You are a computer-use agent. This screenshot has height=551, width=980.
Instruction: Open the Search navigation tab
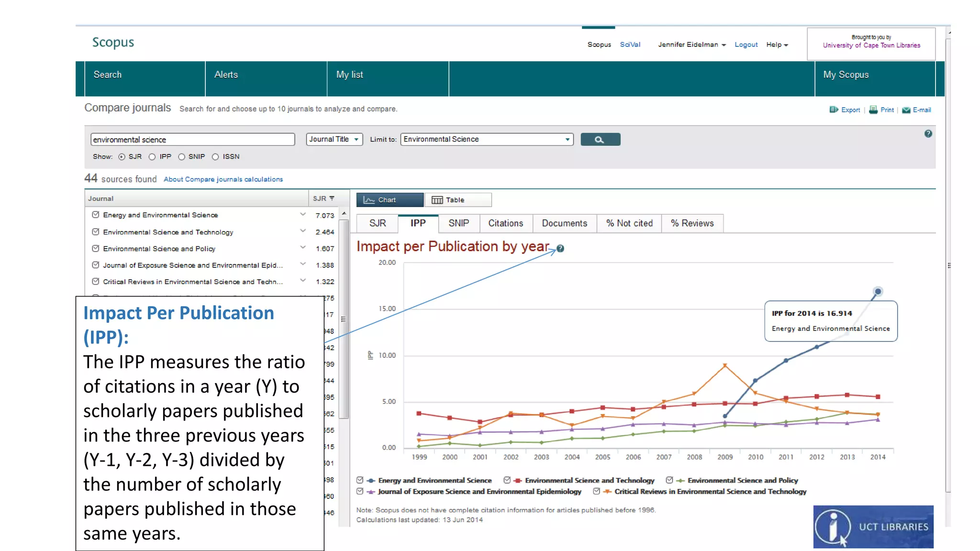(x=145, y=79)
